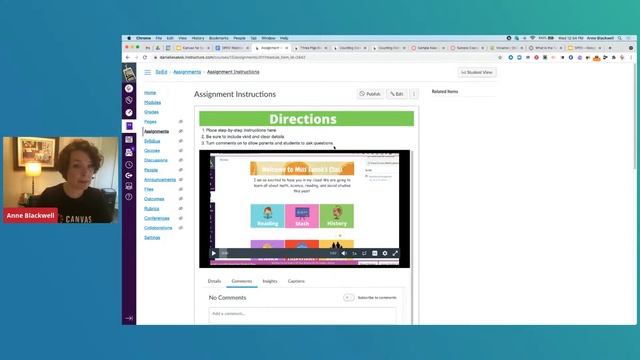
Task: Open Rubrics in course navigation
Action: tap(151, 209)
